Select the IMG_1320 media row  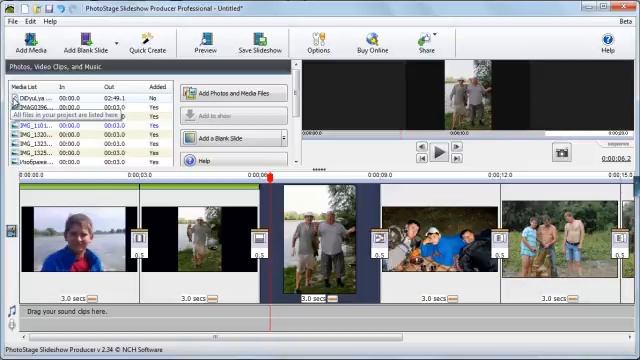[x=90, y=134]
